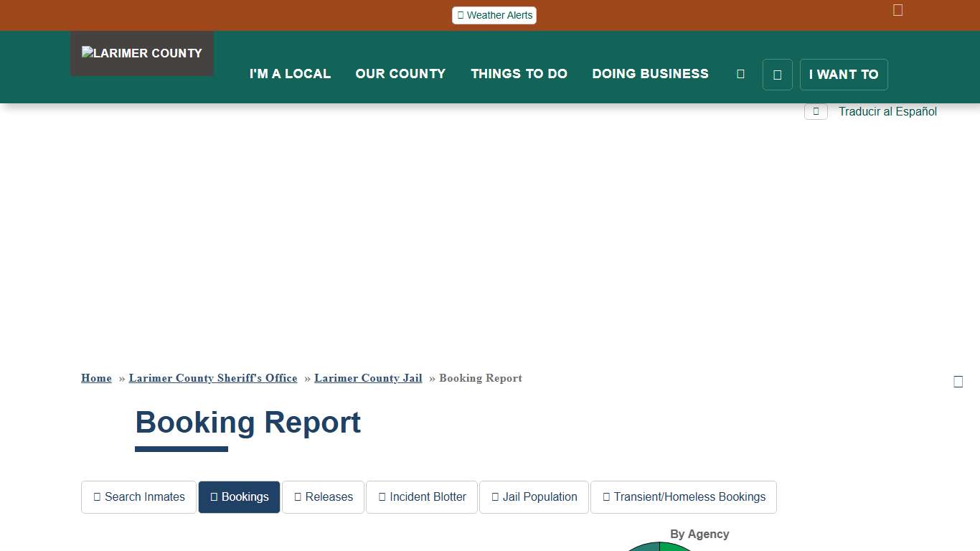Click the Transient/Homeless Bookings icon
980x551 pixels.
606,496
